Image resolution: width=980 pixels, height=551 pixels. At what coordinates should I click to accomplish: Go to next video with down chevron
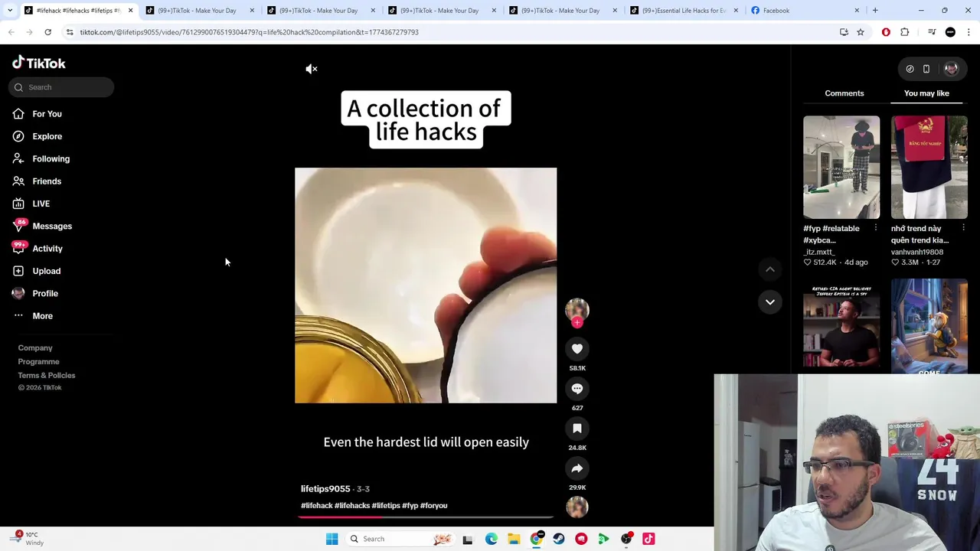pyautogui.click(x=770, y=302)
